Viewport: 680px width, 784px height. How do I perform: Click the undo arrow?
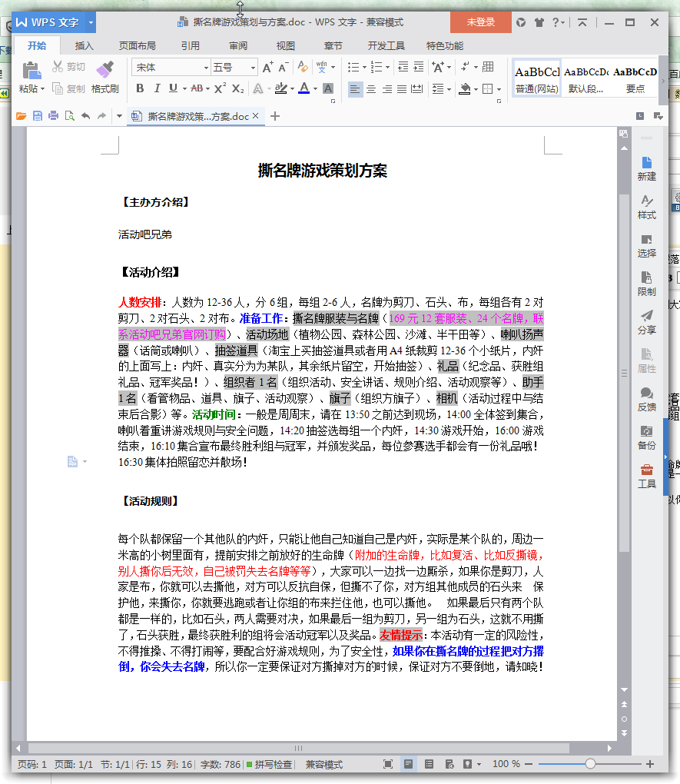pos(86,116)
